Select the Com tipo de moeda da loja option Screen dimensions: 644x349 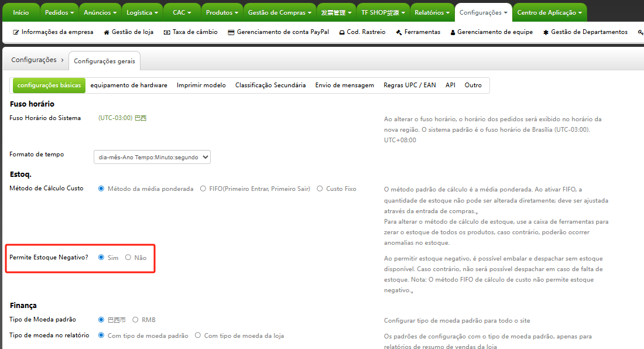pos(198,336)
